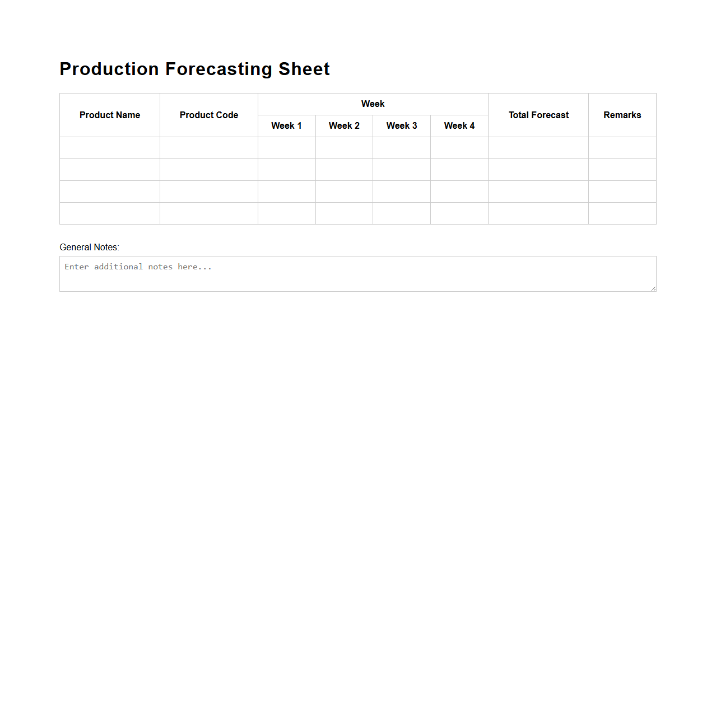Click the Week 4 cell in row three
The height and width of the screenshot is (728, 716).
(459, 192)
